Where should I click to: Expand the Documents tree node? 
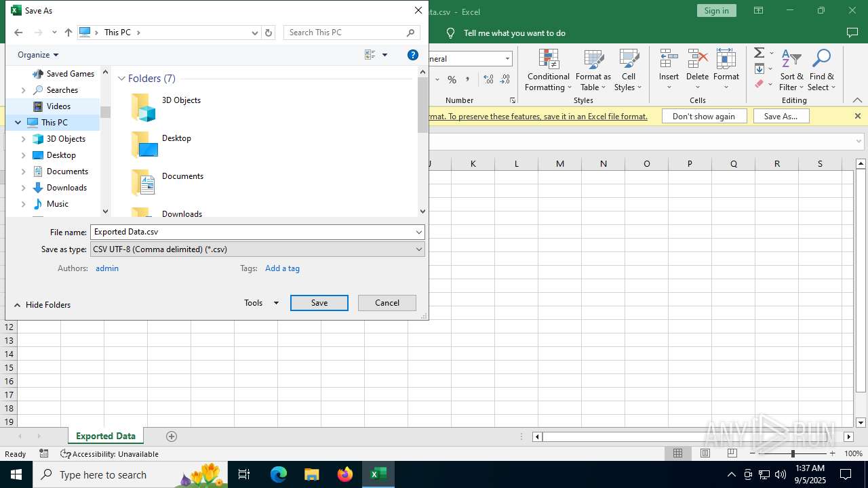point(24,171)
